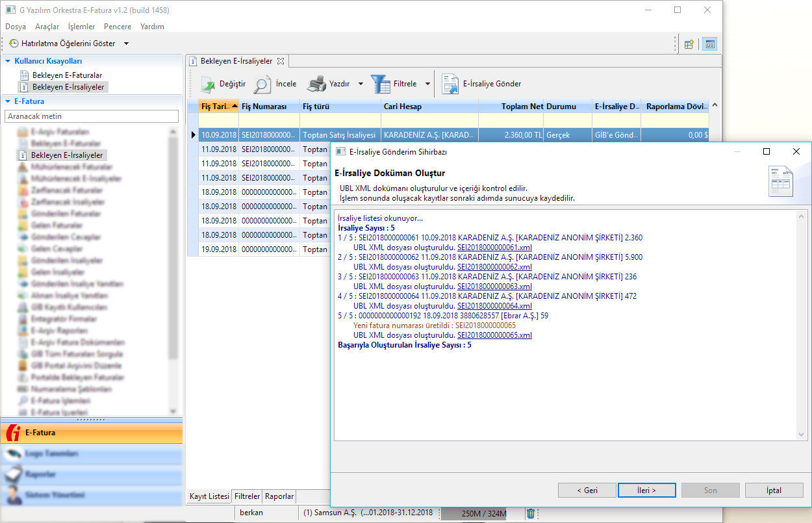Switch to the Filtreler tab
This screenshot has width=812, height=523.
247,496
